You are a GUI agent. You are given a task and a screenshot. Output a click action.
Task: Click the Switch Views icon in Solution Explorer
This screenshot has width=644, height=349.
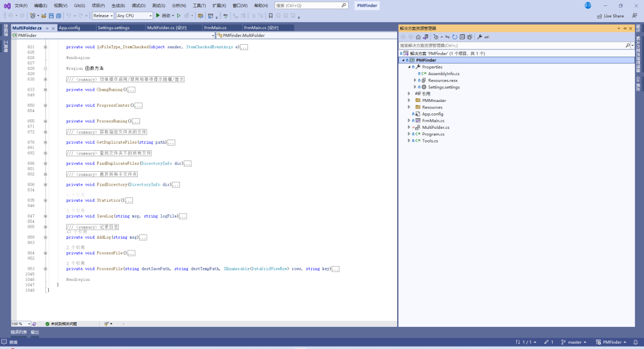(x=426, y=37)
